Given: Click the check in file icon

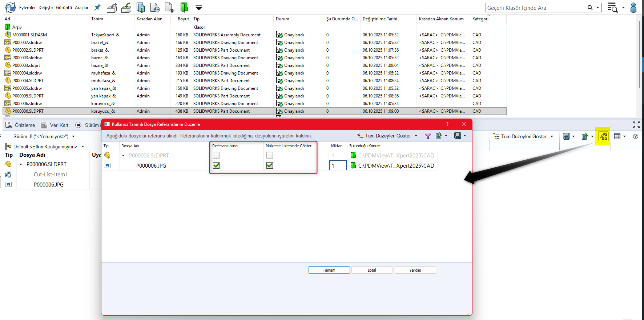Looking at the screenshot, I should click(x=126, y=8).
